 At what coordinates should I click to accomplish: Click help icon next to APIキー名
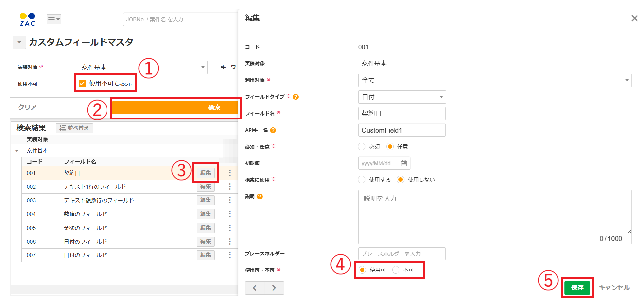tap(273, 130)
